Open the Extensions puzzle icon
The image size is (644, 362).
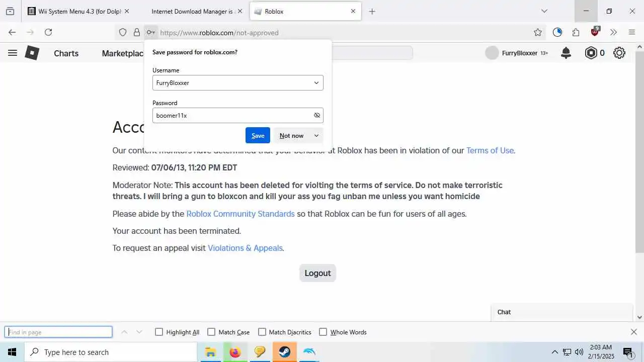click(x=576, y=32)
